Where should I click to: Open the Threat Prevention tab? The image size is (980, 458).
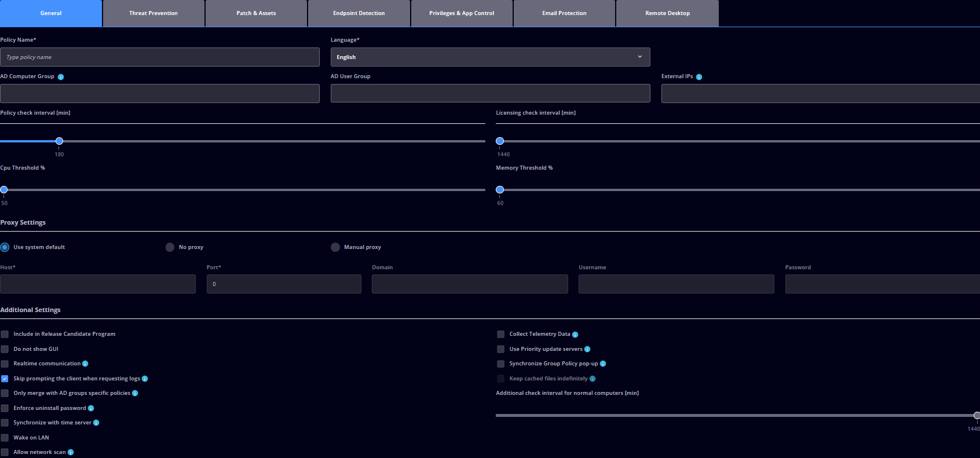point(153,13)
